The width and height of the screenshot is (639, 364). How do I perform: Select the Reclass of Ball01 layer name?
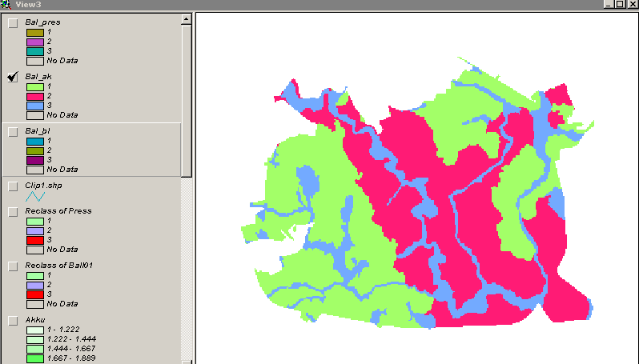tap(59, 266)
